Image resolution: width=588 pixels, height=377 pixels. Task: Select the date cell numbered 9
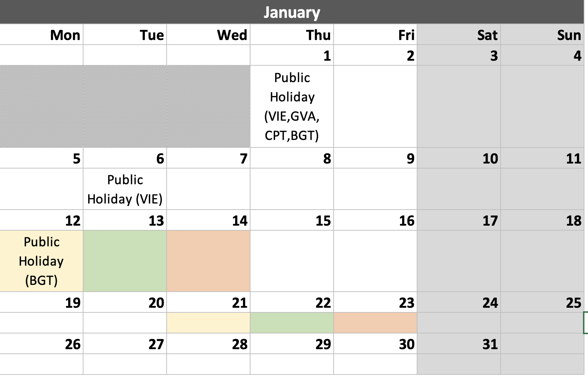point(375,158)
